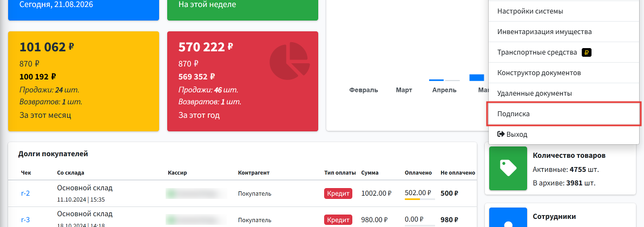Click the Сумма column header
Image resolution: width=644 pixels, height=227 pixels.
tap(370, 173)
